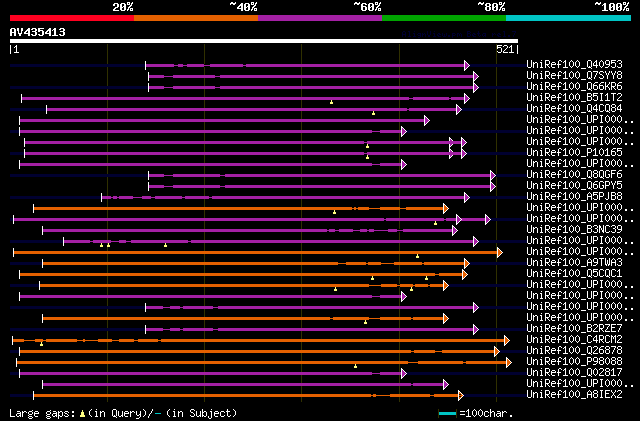Select the UniRef100_B2RZE7 label
Screen dimensions: 640x421
[574, 329]
